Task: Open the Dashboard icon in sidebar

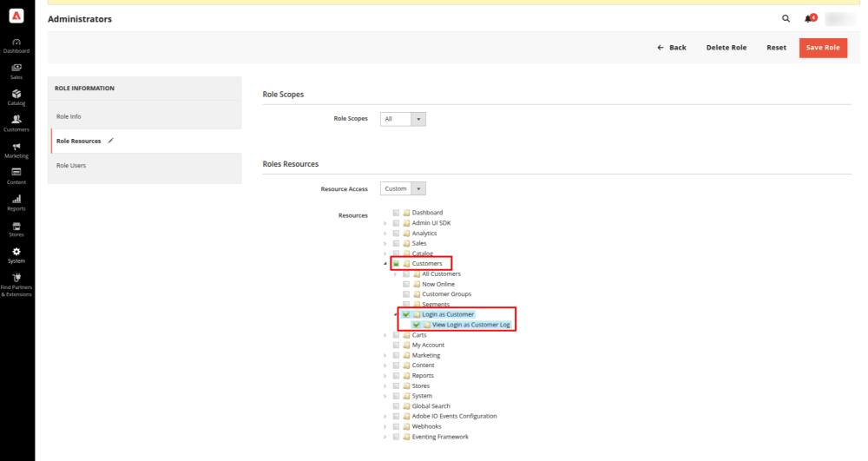Action: point(17,43)
